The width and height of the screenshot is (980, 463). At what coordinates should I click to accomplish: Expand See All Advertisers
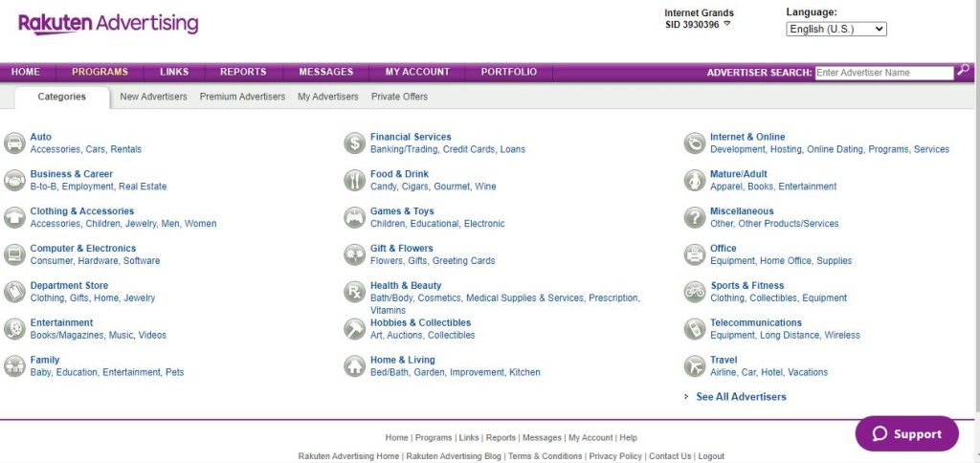pyautogui.click(x=741, y=397)
